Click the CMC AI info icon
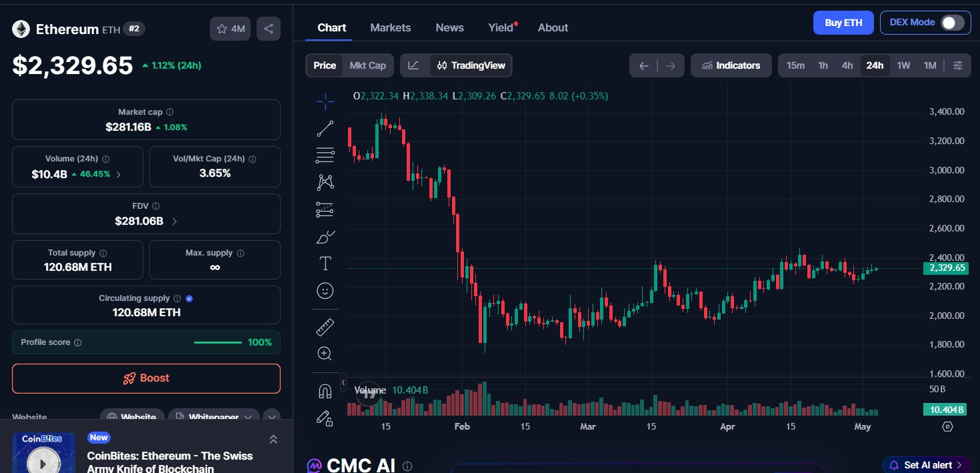The image size is (980, 473). click(407, 466)
